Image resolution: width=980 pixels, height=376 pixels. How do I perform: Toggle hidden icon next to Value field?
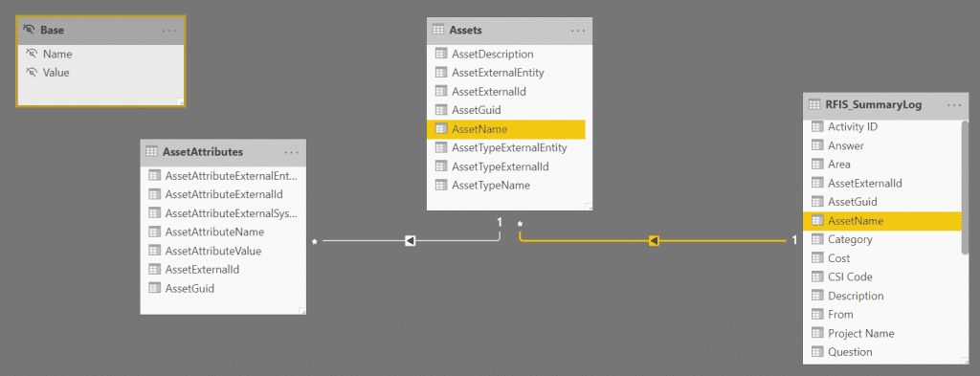32,73
